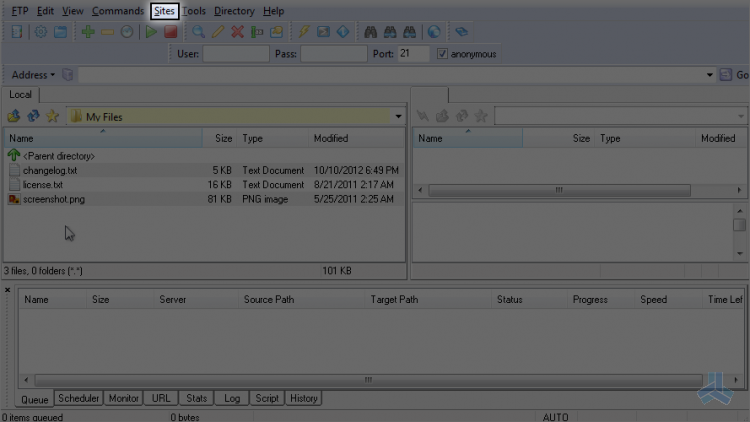Screen dimensions: 750x422
Task: Open the Directory menu
Action: 234,11
